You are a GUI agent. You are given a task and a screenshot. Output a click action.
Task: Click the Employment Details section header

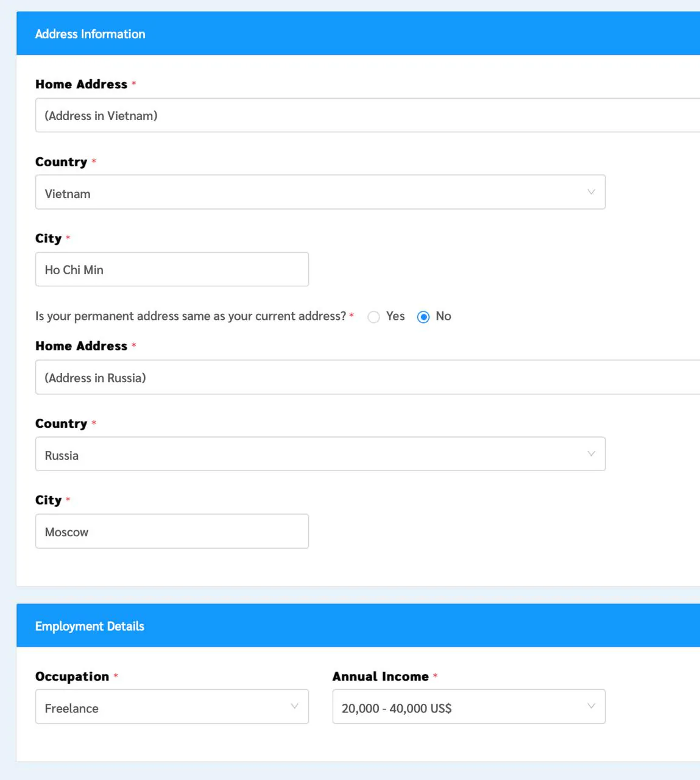[x=358, y=626]
